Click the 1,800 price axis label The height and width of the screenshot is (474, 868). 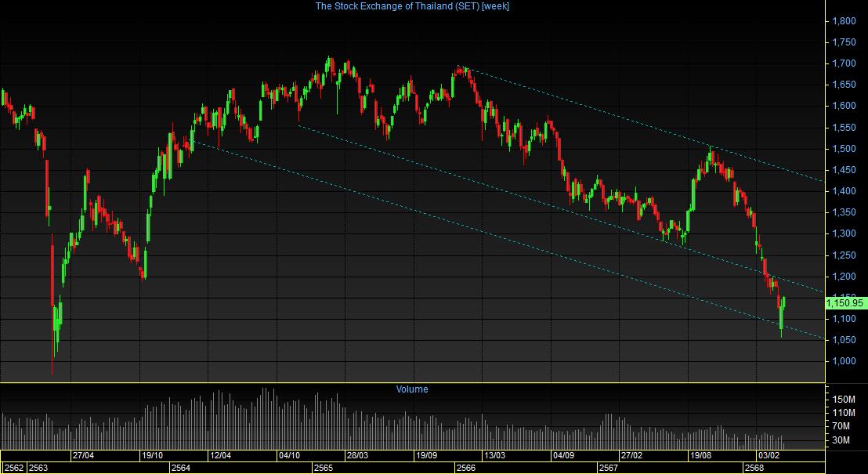(844, 21)
